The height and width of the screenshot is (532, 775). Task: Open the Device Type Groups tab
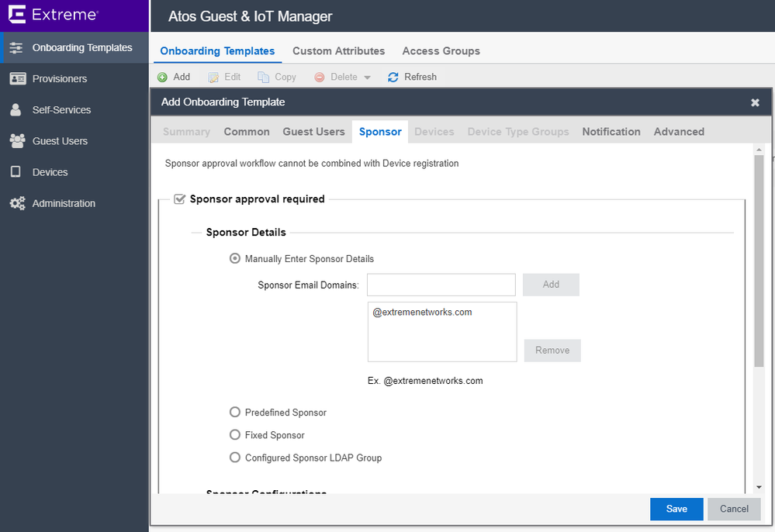coord(518,131)
